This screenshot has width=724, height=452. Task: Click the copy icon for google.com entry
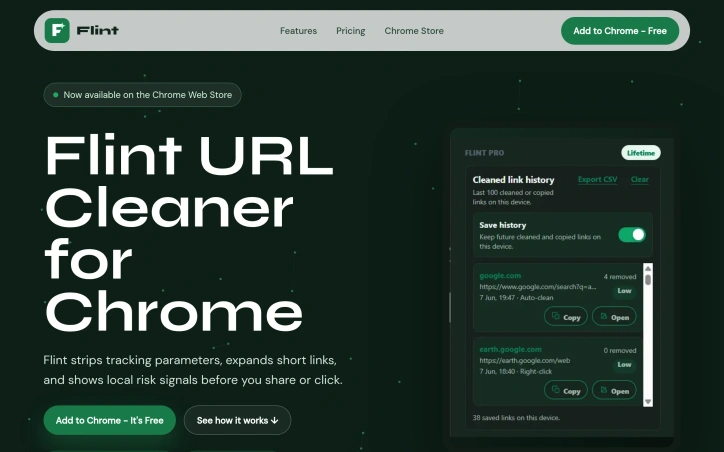coord(556,316)
